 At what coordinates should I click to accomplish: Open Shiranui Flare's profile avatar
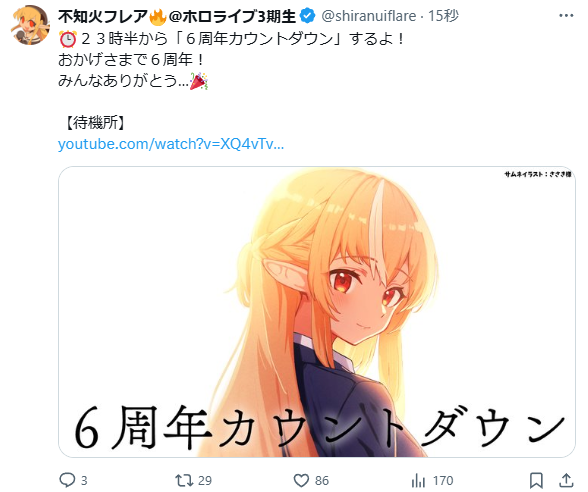(x=30, y=25)
